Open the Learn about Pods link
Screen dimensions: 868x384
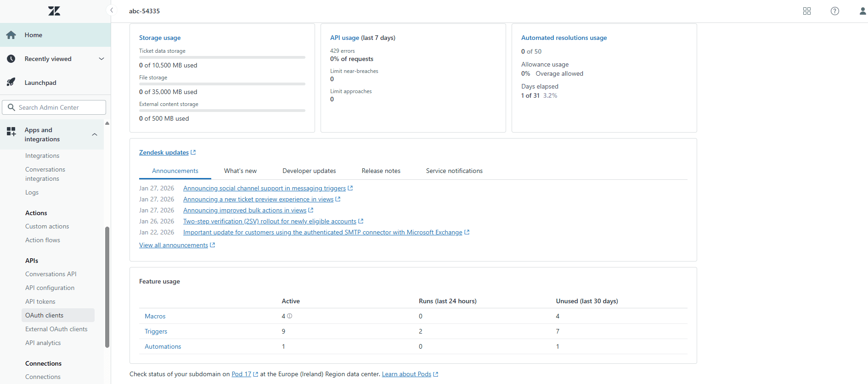pyautogui.click(x=406, y=374)
